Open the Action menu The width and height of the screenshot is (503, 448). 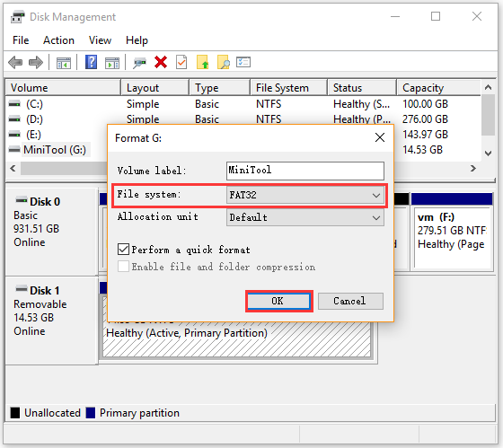pyautogui.click(x=58, y=40)
